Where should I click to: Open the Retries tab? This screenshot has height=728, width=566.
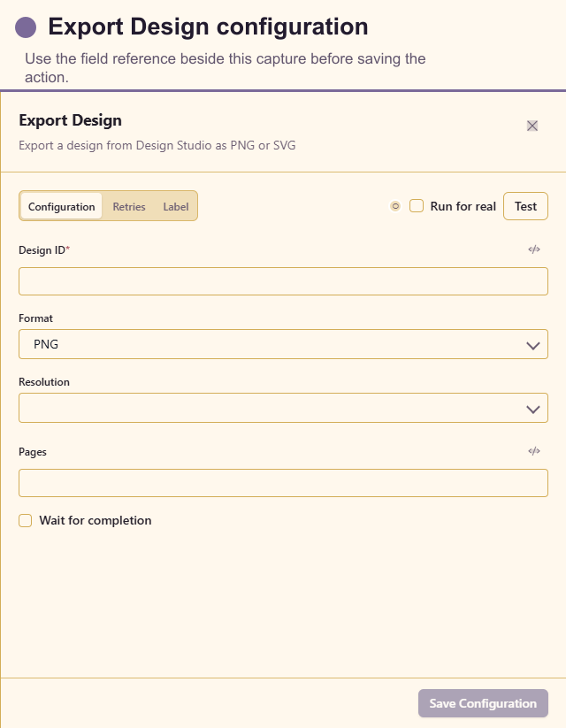click(x=129, y=206)
